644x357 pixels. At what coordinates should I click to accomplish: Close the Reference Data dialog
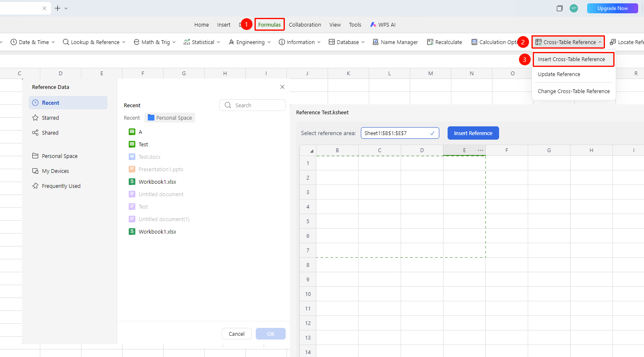coord(282,87)
